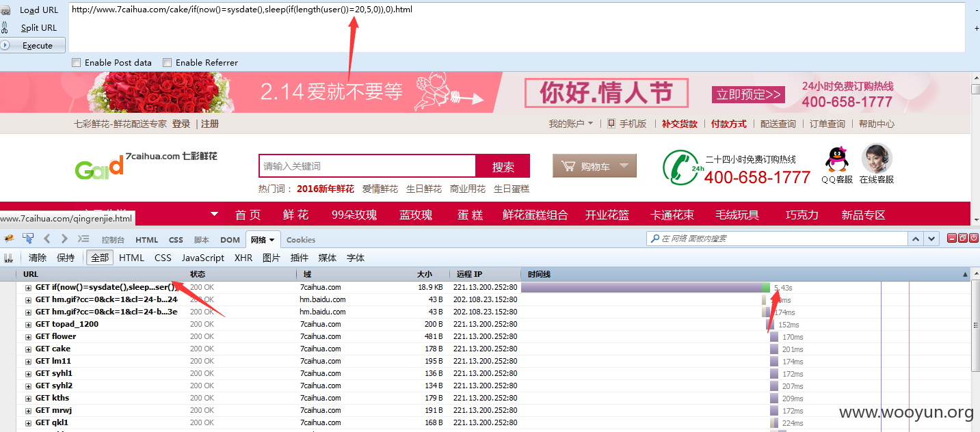Go back with Firebug left arrow
The image size is (980, 432).
pyautogui.click(x=47, y=239)
